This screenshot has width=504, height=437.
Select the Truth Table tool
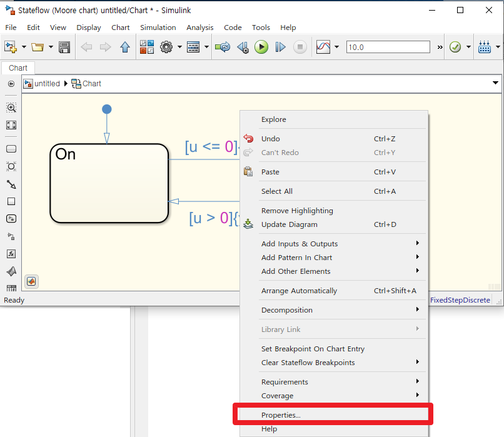11,288
